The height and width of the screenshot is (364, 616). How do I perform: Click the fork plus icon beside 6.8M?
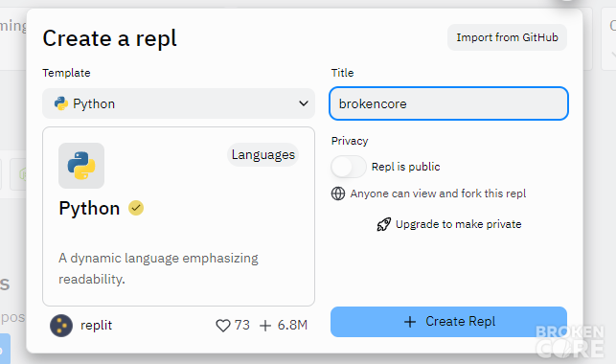[x=265, y=326]
